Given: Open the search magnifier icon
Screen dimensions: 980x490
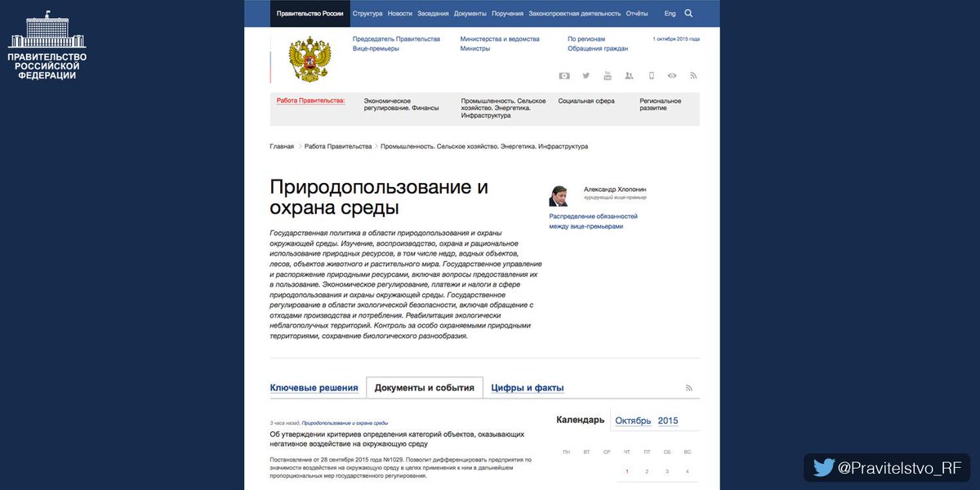Looking at the screenshot, I should 688,13.
